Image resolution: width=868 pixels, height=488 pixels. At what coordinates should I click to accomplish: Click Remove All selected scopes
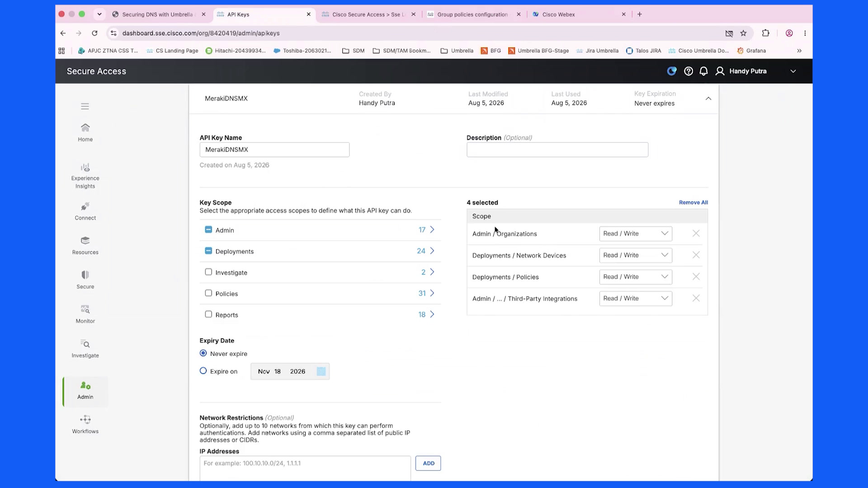click(x=693, y=202)
